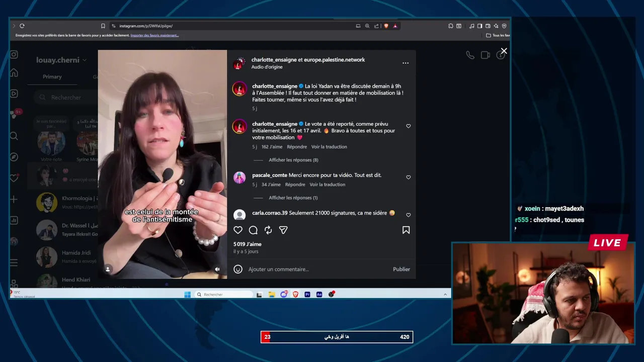Viewport: 644px width, 362px height.
Task: Zoom page using the magnifier in address bar
Action: click(x=367, y=26)
